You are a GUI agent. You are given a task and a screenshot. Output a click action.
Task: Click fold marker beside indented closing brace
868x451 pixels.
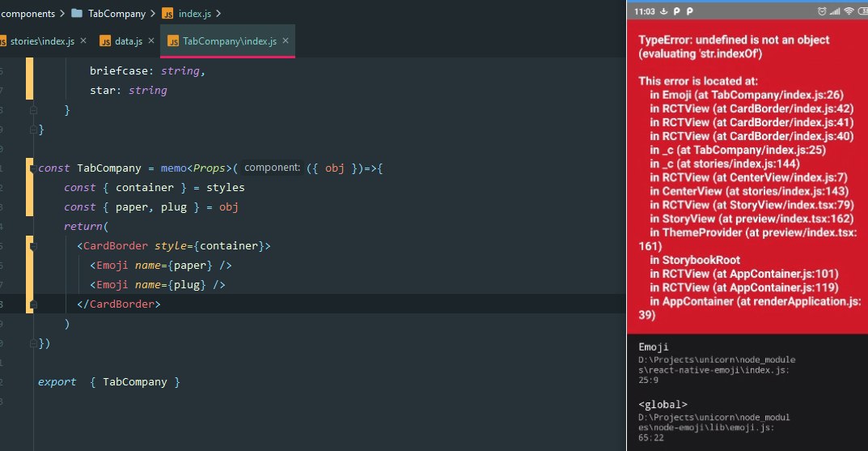(33, 109)
